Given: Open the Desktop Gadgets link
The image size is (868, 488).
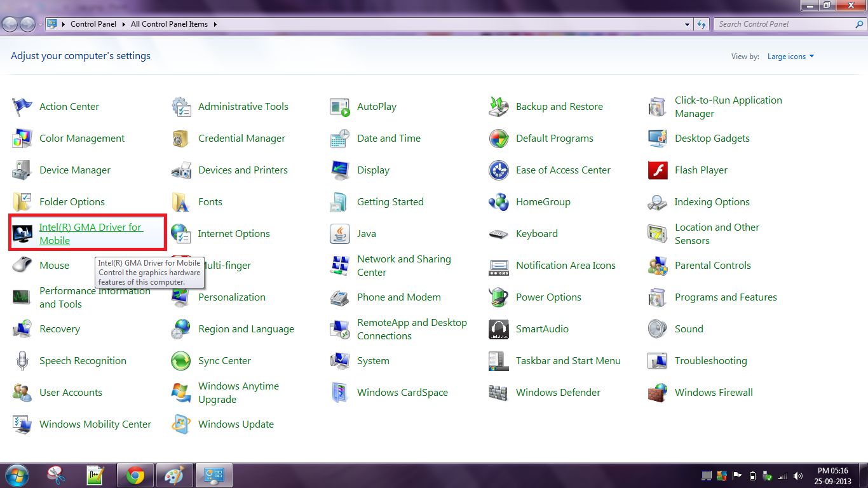Looking at the screenshot, I should 712,139.
